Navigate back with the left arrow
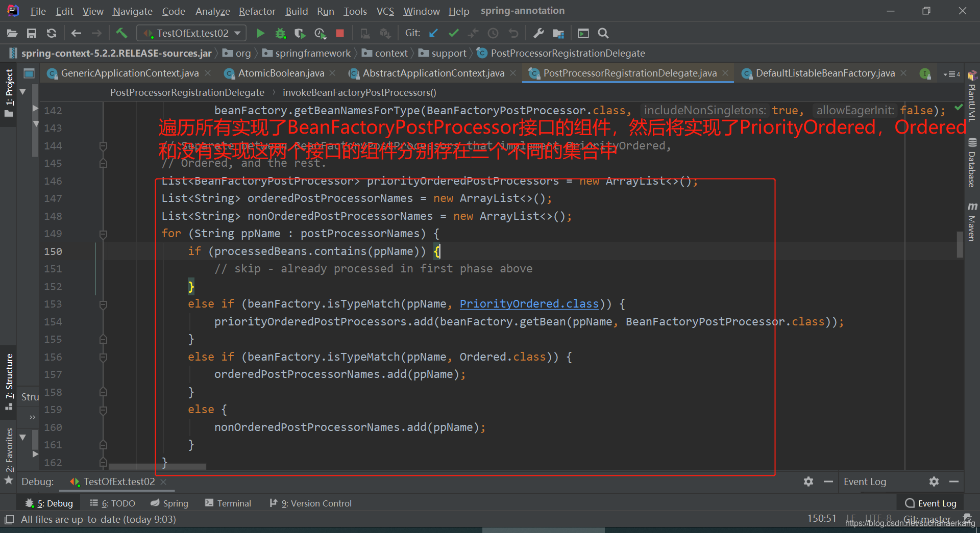The width and height of the screenshot is (980, 533). [76, 33]
